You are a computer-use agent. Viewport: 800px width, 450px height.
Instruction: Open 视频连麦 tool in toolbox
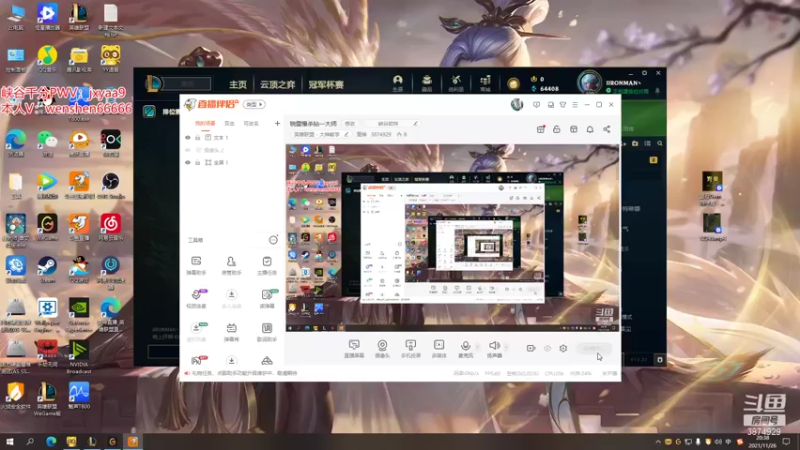(x=196, y=298)
